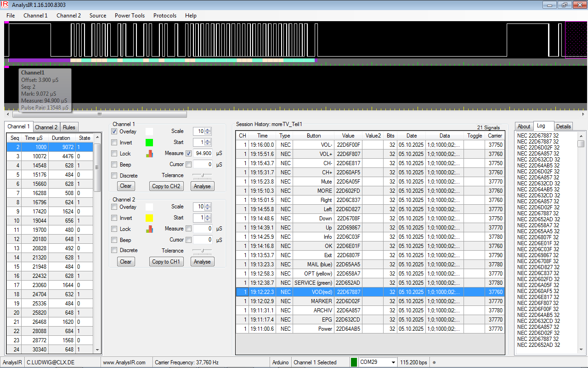Click the green Channel 1 color swatch
588x368 pixels.
(x=149, y=143)
